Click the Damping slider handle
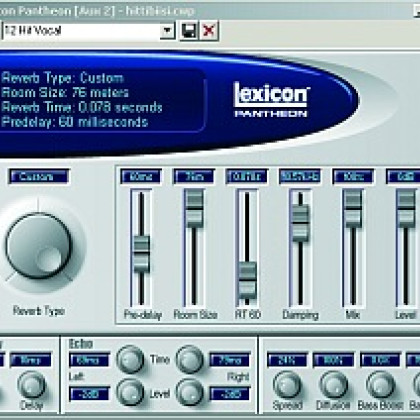This screenshot has height=420, width=420. pyautogui.click(x=300, y=223)
